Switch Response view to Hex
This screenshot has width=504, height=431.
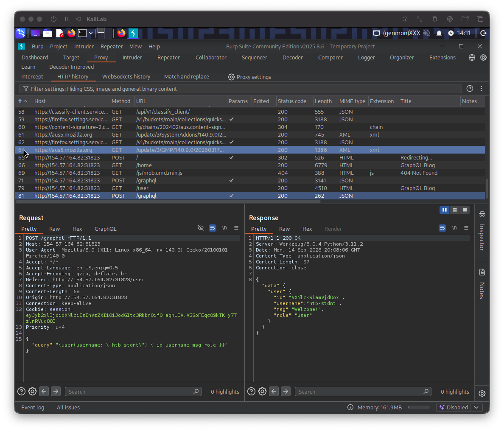307,229
